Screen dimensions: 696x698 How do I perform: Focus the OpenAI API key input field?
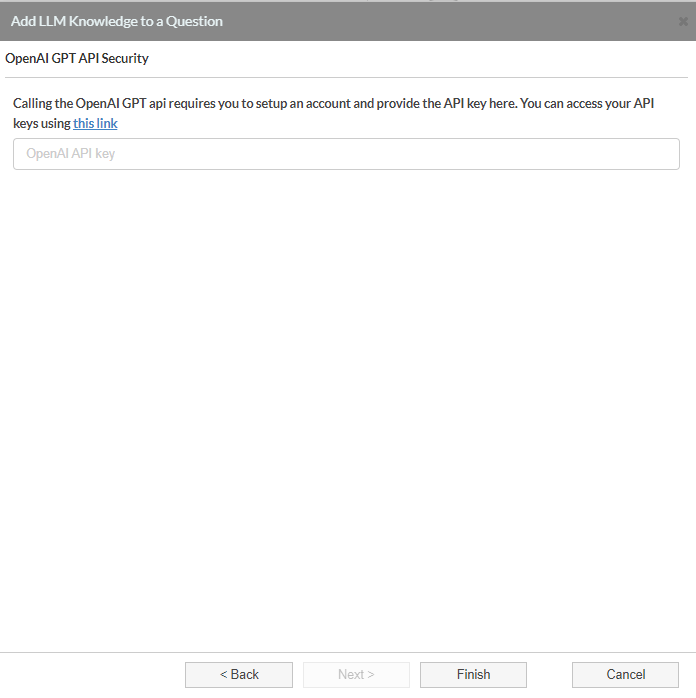(x=346, y=154)
